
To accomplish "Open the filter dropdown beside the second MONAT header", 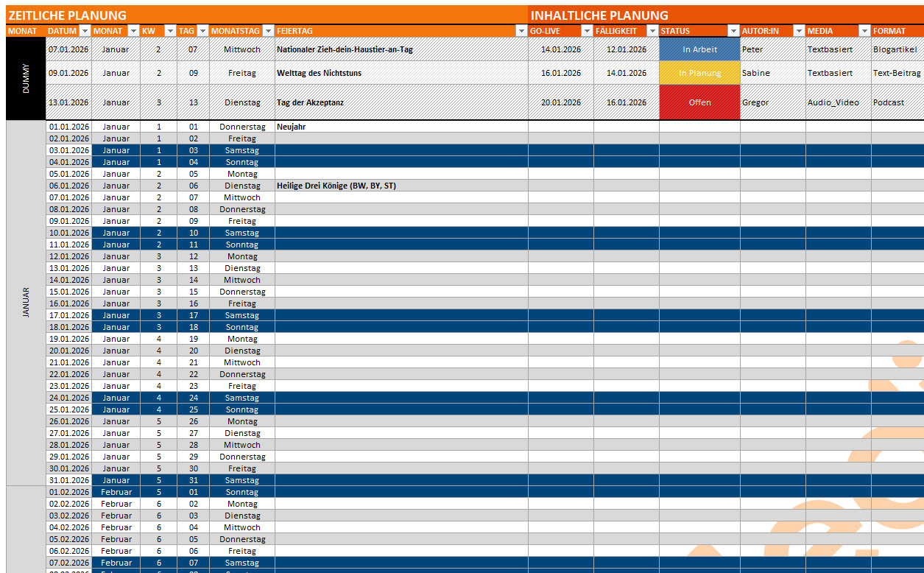I will click(x=133, y=31).
